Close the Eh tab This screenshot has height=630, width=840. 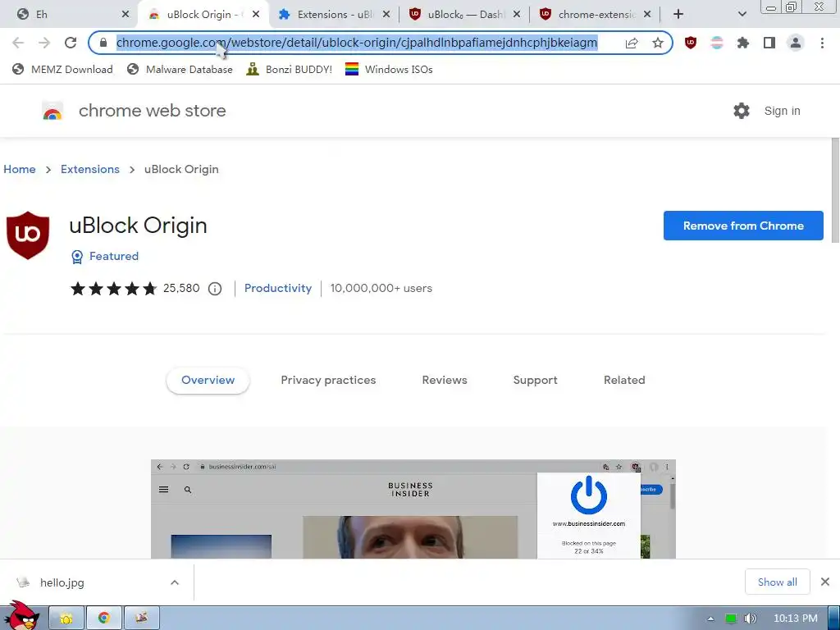pyautogui.click(x=126, y=15)
